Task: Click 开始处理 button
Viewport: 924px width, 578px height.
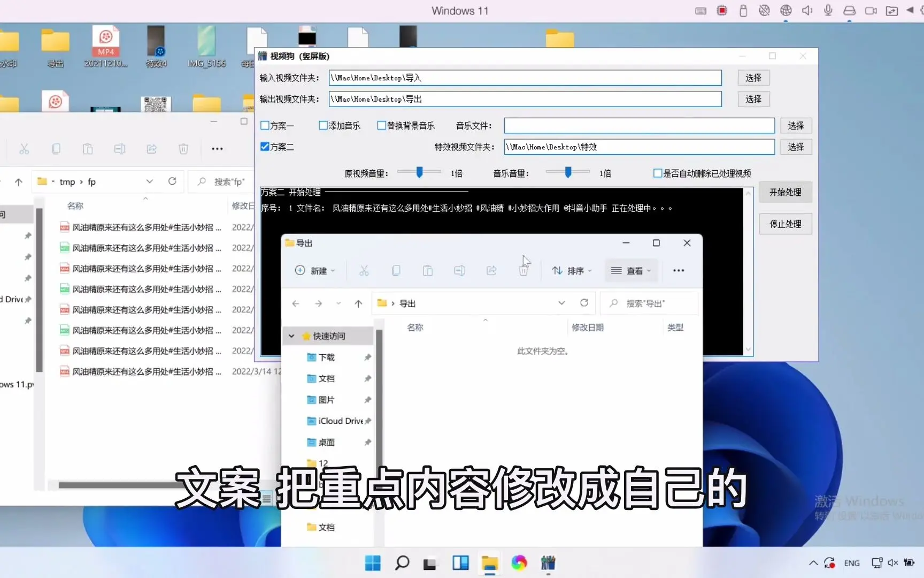Action: tap(786, 192)
